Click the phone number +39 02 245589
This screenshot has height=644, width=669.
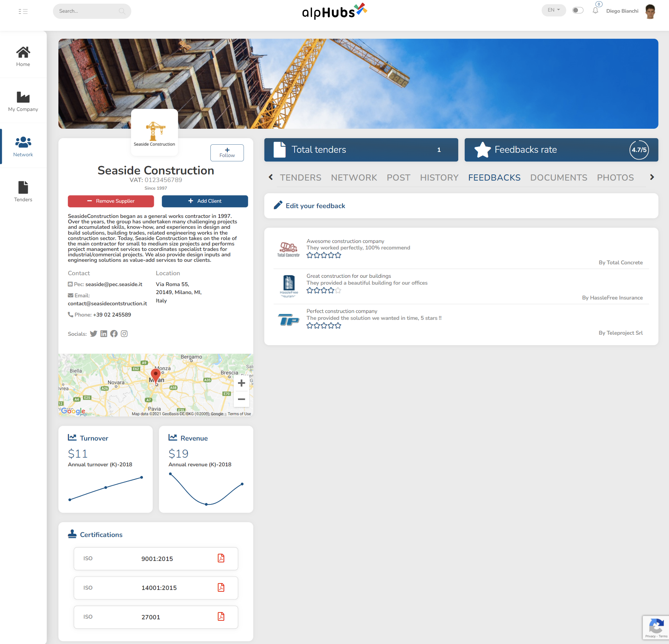112,315
